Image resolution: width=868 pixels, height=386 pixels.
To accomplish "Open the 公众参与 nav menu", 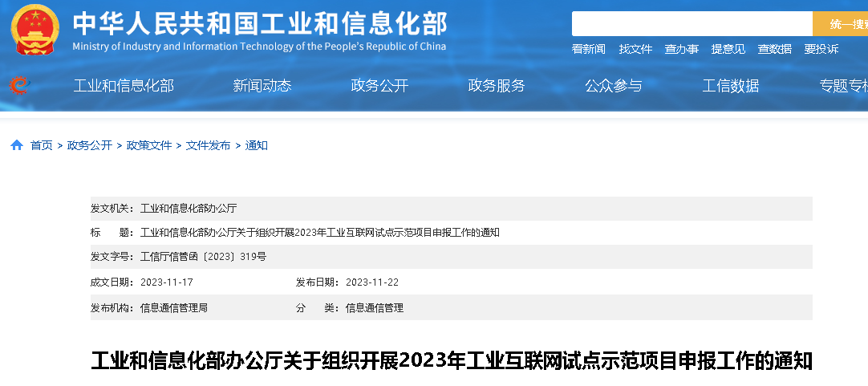I will (x=614, y=86).
